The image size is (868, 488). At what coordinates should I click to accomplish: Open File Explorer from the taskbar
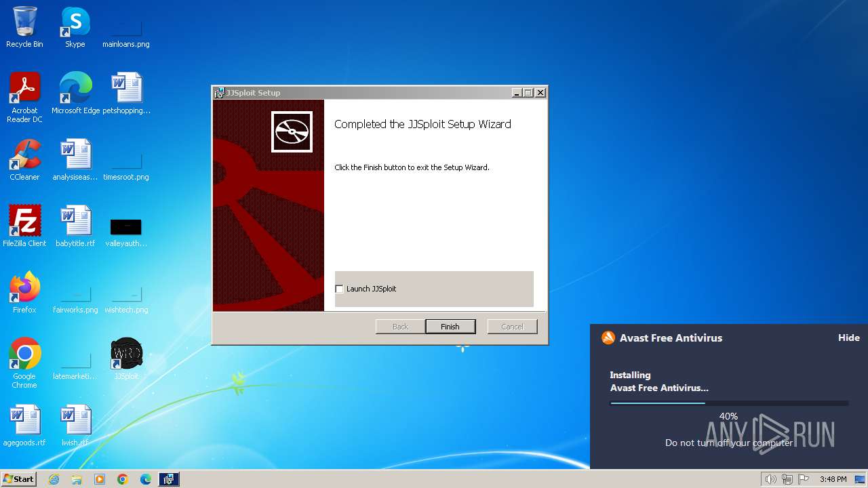click(x=77, y=479)
